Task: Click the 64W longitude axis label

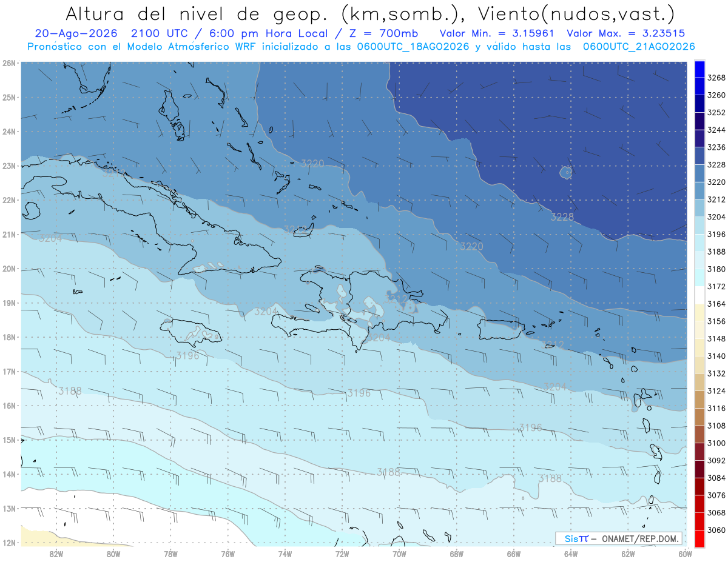Action: 571,554
